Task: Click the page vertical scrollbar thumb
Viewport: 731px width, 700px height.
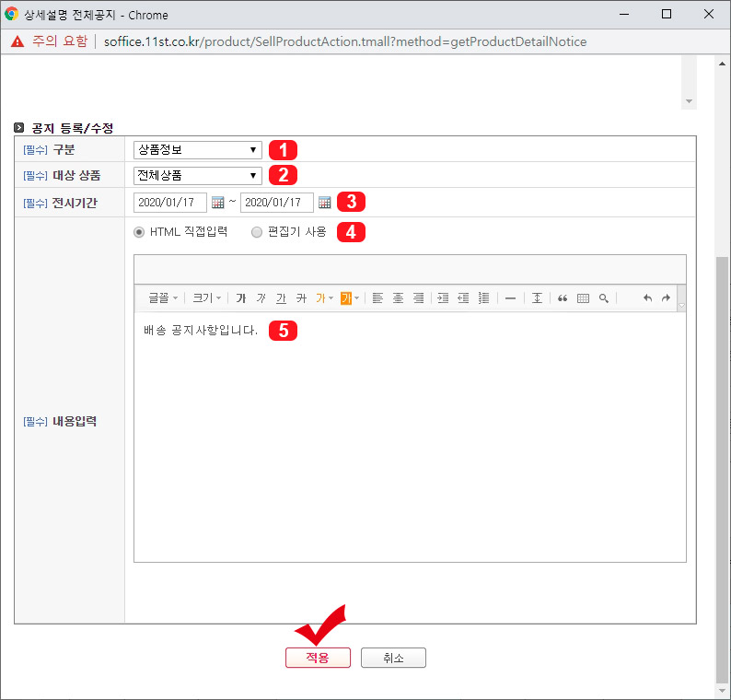Action: pyautogui.click(x=722, y=469)
